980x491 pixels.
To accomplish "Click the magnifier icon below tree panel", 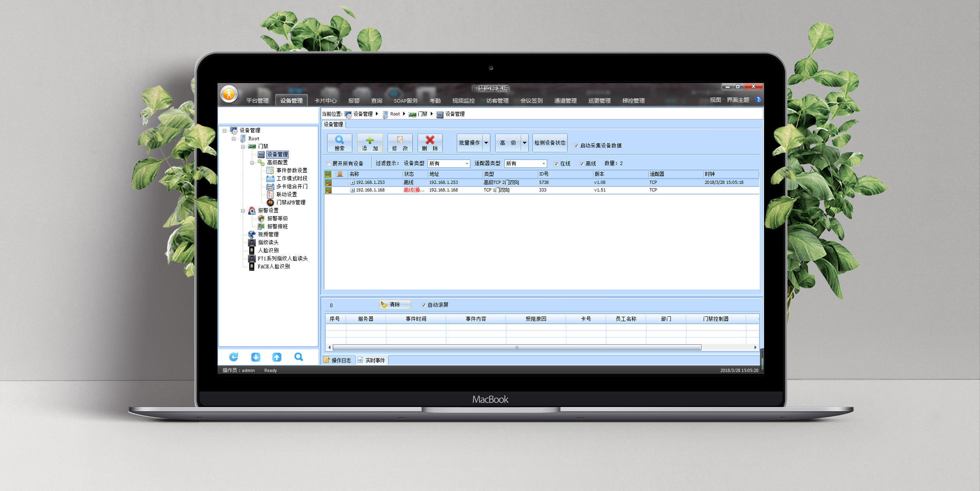I will click(x=299, y=357).
